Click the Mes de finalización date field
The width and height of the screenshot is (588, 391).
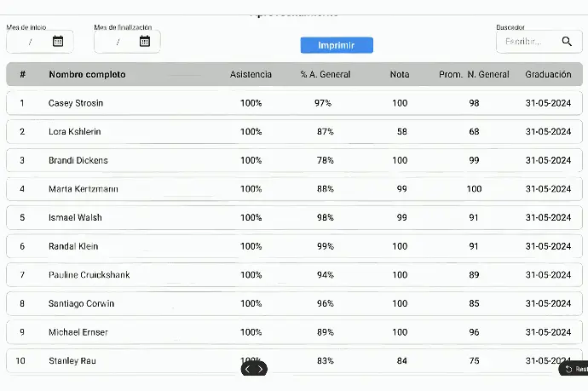tap(118, 41)
